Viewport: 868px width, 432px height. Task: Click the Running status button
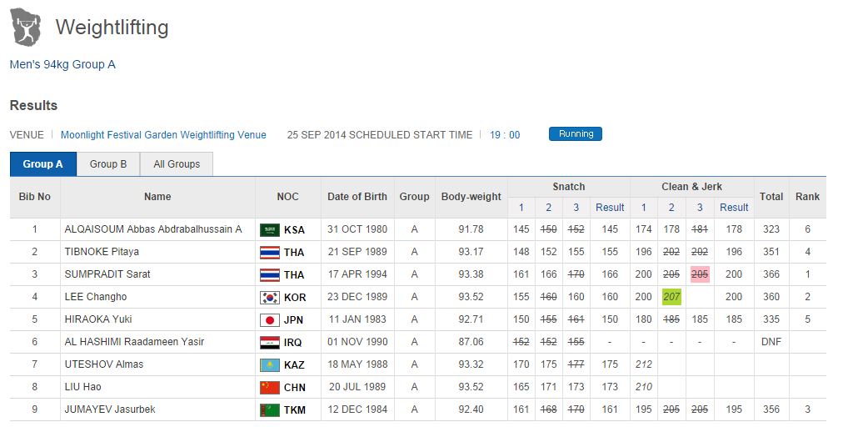tap(575, 134)
